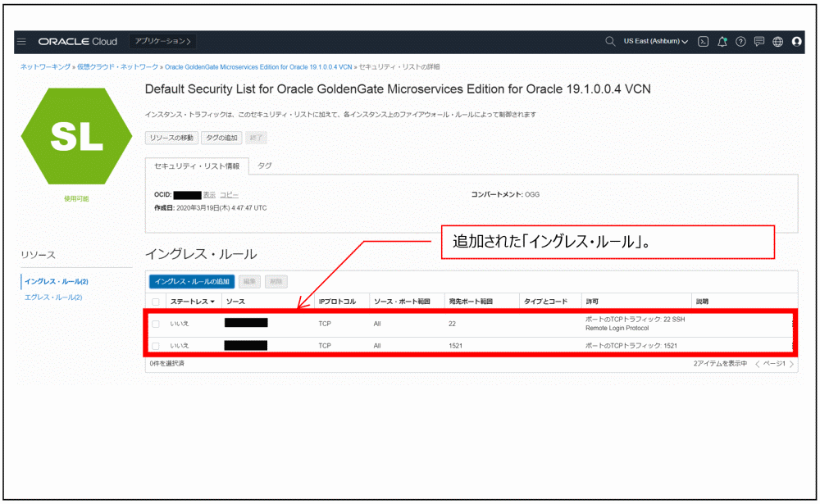Click the OCID 表示 link
This screenshot has width=820, height=504.
click(x=209, y=194)
